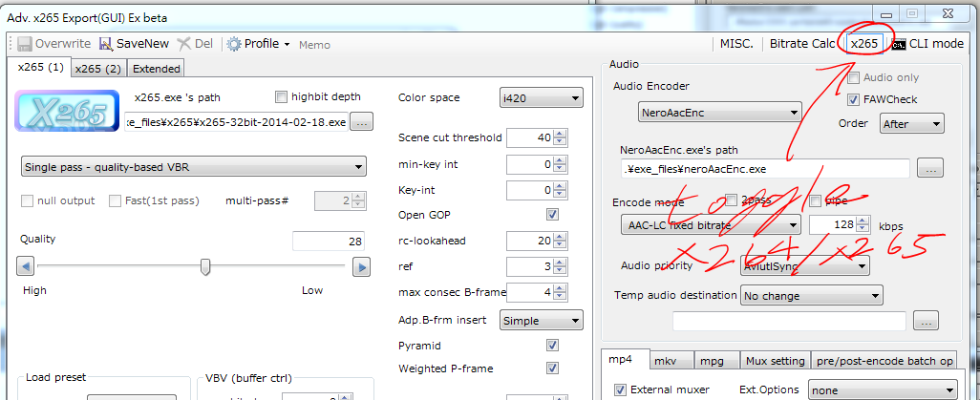The width and height of the screenshot is (980, 400).
Task: Open Audio Encoder NeroAacEnc dropdown
Action: click(x=719, y=113)
